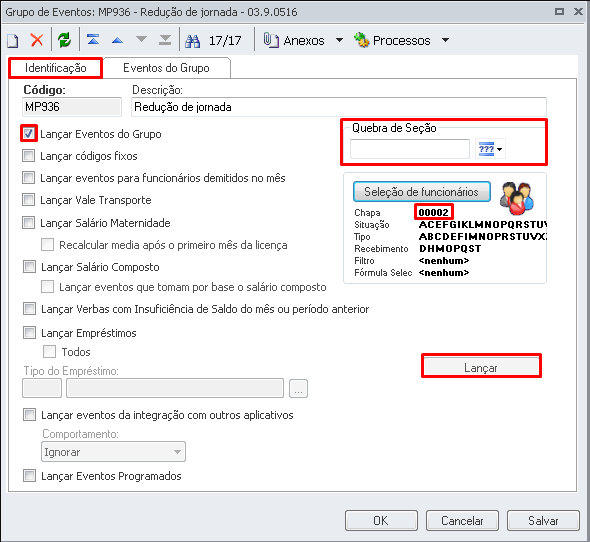Click the Tipo value ABCDEFIMNOPRSTUVX

coord(483,237)
